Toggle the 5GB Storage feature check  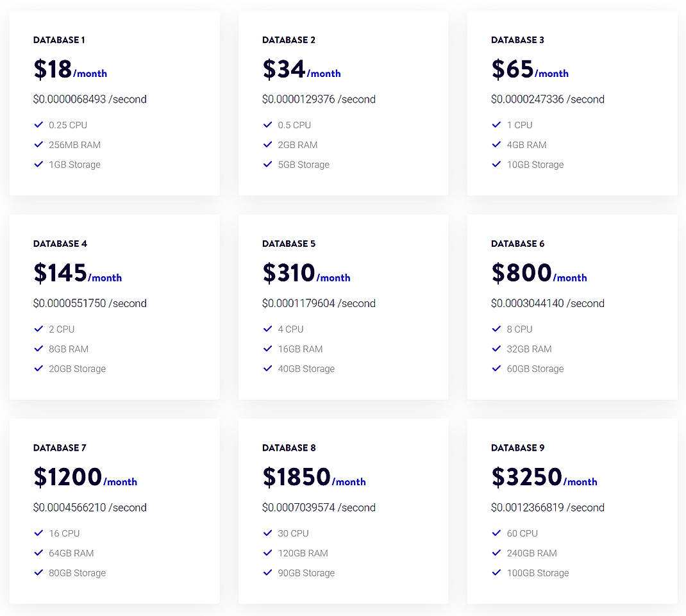268,165
